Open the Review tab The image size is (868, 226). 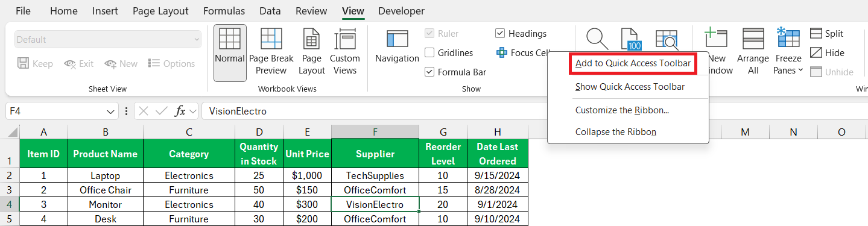tap(312, 11)
